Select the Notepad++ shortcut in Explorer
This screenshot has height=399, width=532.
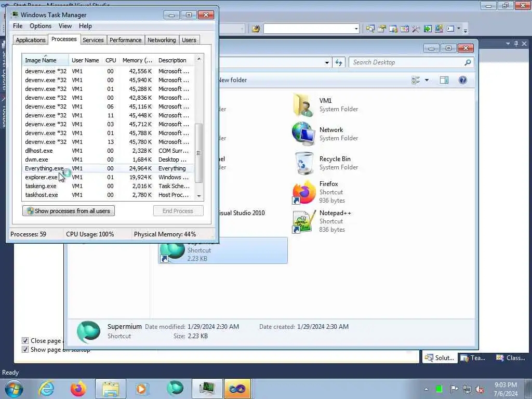tap(303, 221)
